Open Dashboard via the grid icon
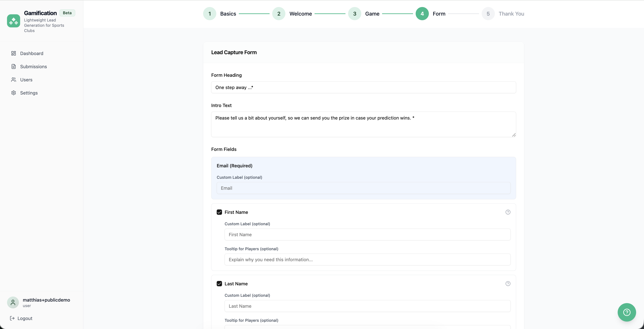The width and height of the screenshot is (644, 329). 14,53
